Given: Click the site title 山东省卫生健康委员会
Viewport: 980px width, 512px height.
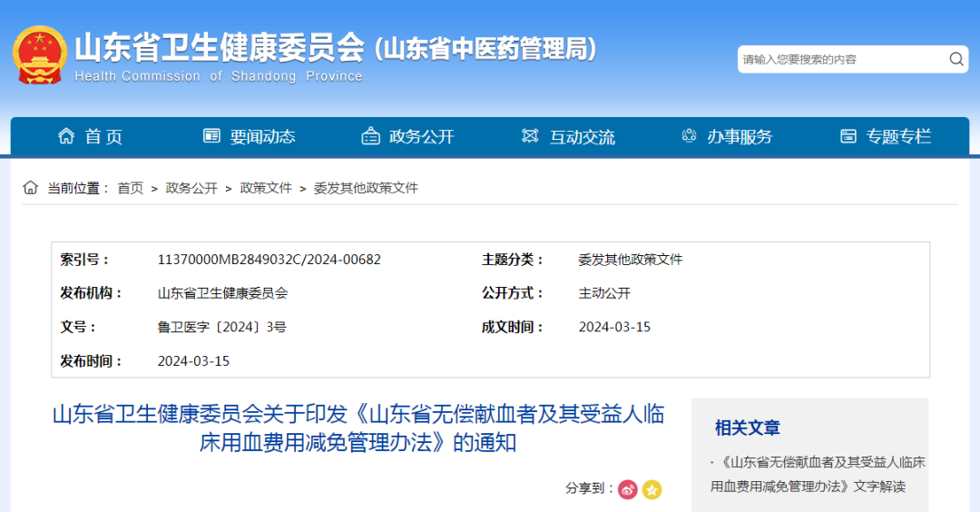Looking at the screenshot, I should [x=220, y=47].
